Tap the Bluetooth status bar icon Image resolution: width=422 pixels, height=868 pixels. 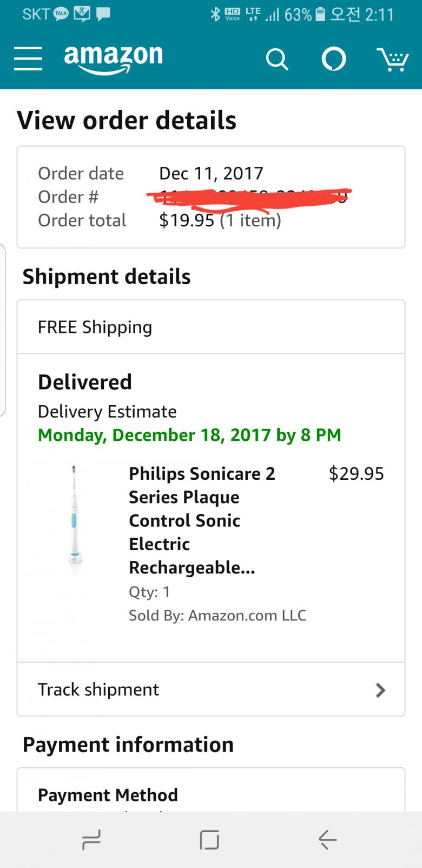215,15
